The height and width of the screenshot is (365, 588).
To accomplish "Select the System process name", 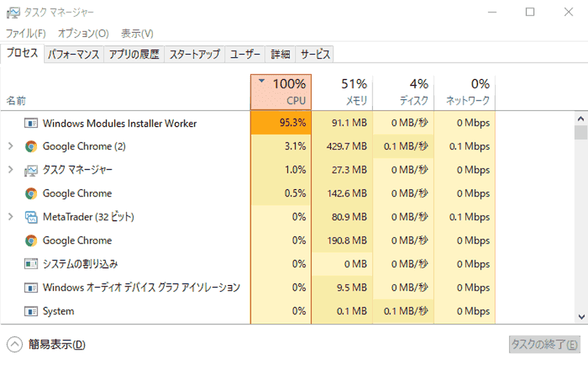I will [x=58, y=311].
